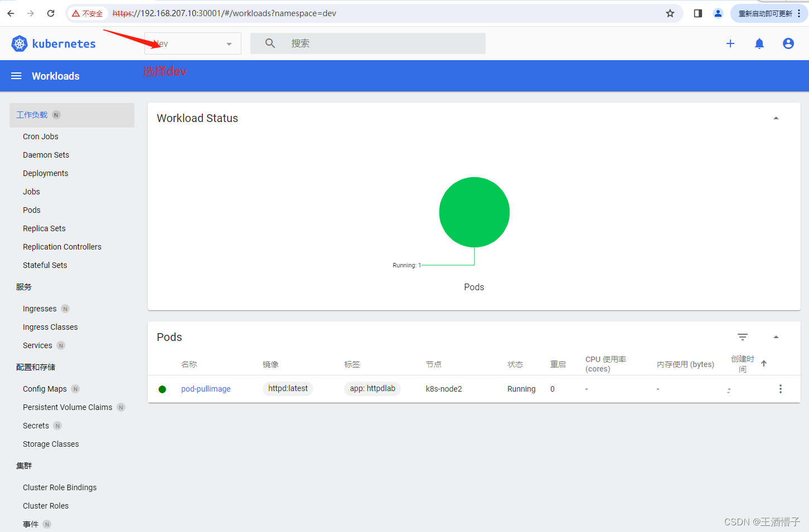Open the pod-pullimage pod link

pyautogui.click(x=206, y=389)
